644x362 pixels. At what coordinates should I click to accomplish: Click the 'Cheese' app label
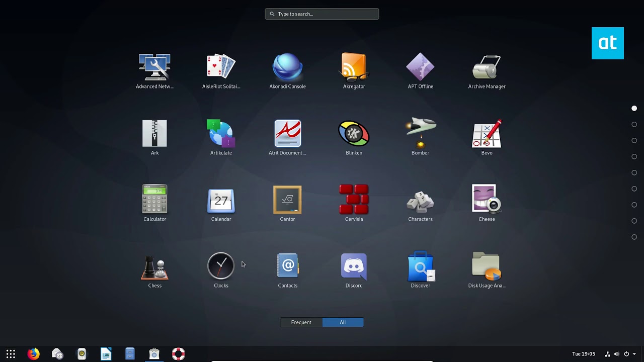click(487, 219)
